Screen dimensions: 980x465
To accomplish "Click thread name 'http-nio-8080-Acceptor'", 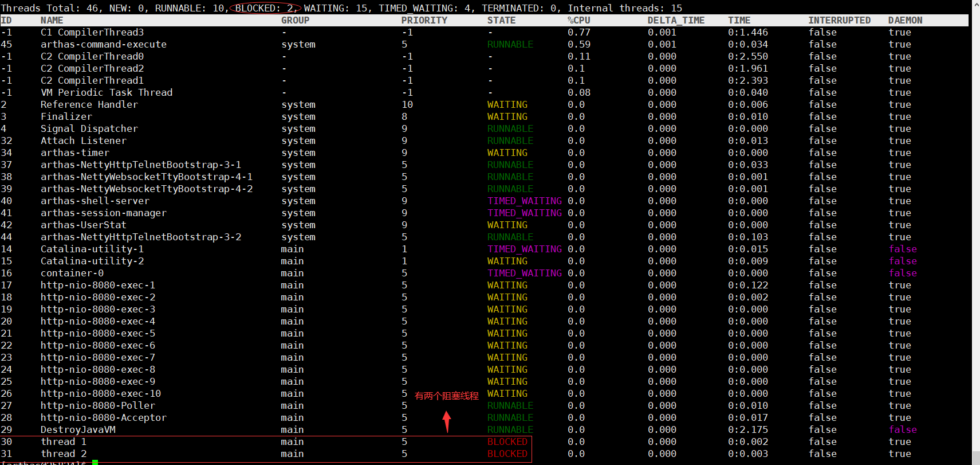I will pos(104,417).
